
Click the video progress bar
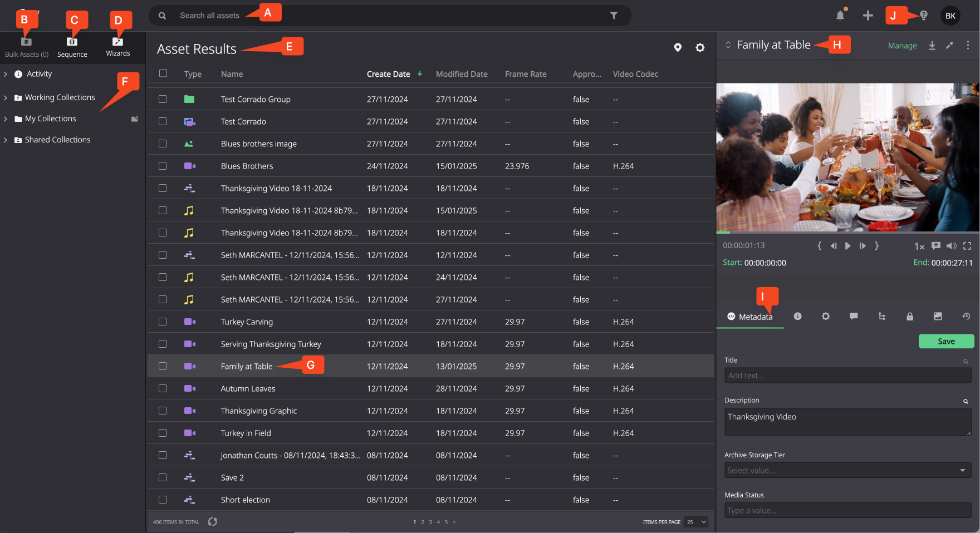pos(847,232)
